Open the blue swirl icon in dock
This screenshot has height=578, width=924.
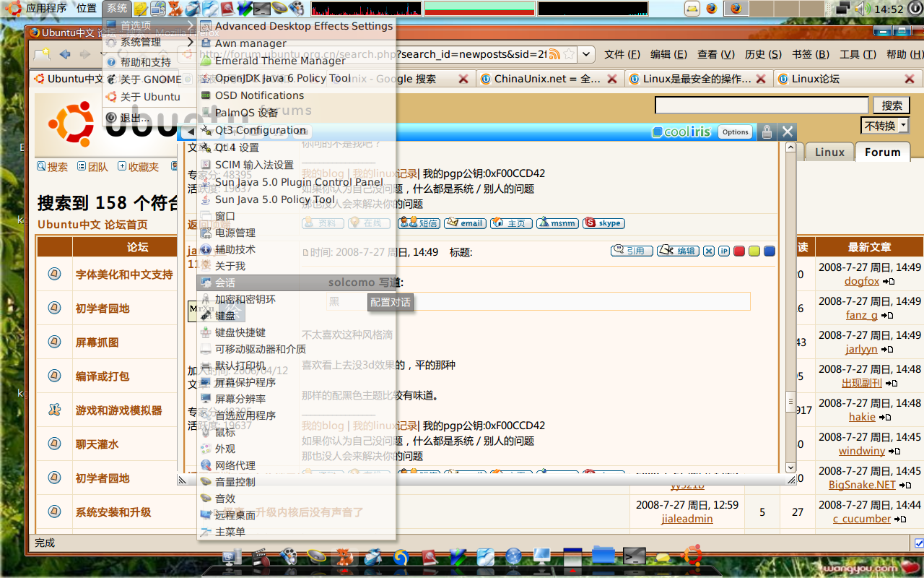pyautogui.click(x=401, y=557)
